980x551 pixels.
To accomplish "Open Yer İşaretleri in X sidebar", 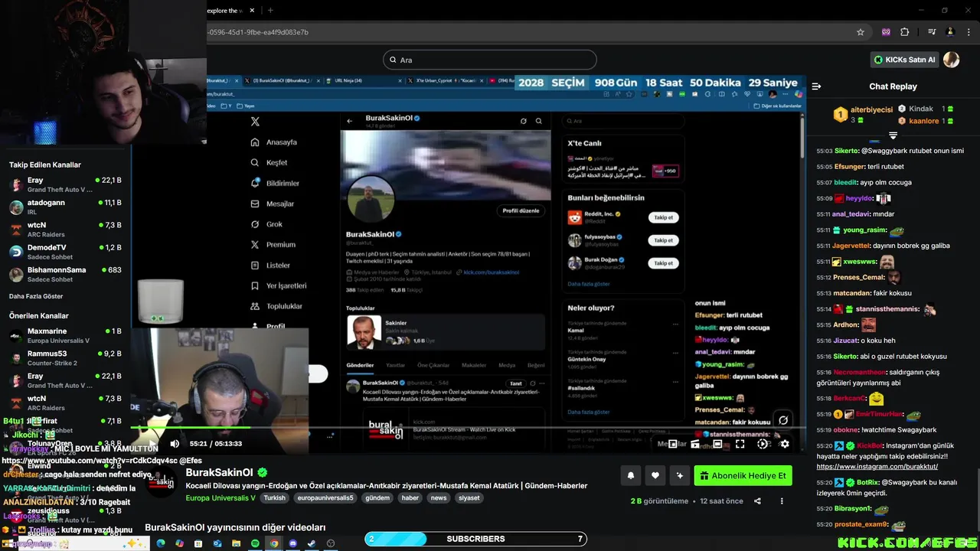I will coord(279,285).
